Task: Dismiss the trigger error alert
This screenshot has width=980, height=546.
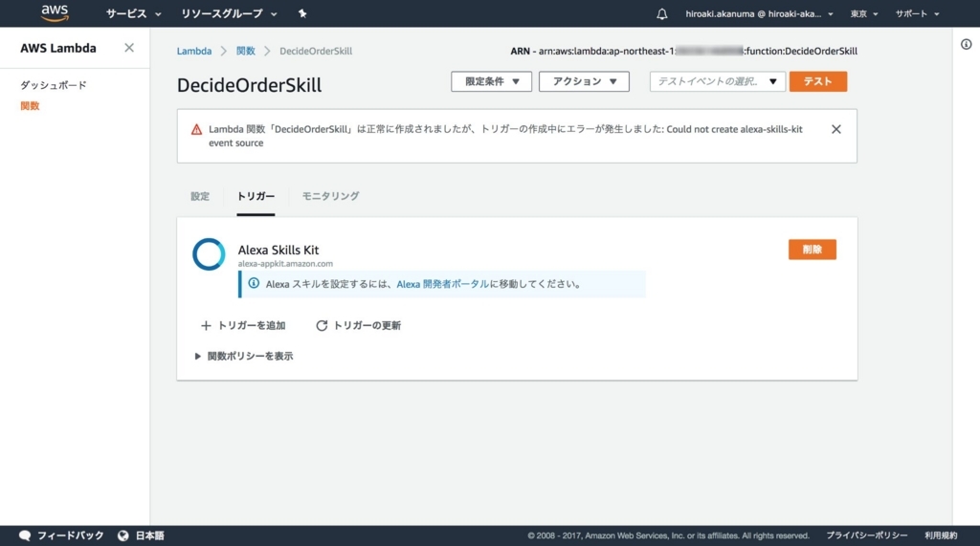Action: [x=835, y=129]
